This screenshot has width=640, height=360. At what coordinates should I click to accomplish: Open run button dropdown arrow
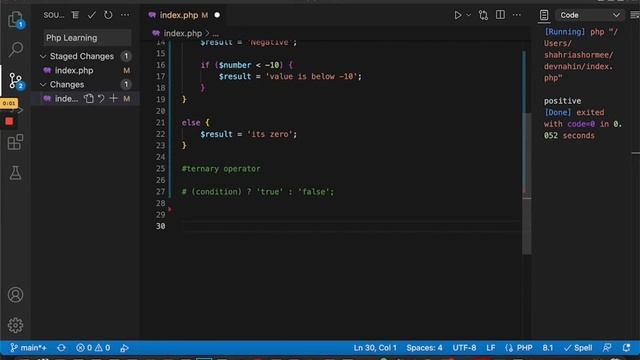click(x=469, y=15)
